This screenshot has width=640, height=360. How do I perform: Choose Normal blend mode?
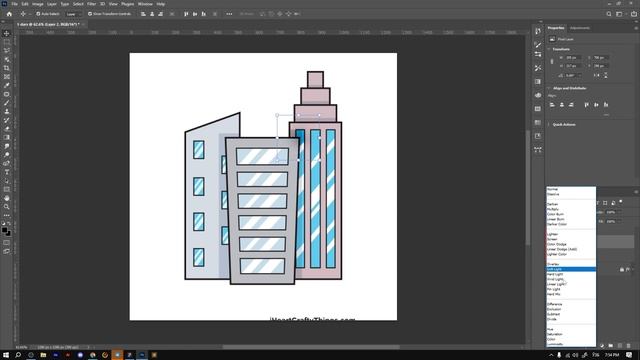tap(571, 189)
